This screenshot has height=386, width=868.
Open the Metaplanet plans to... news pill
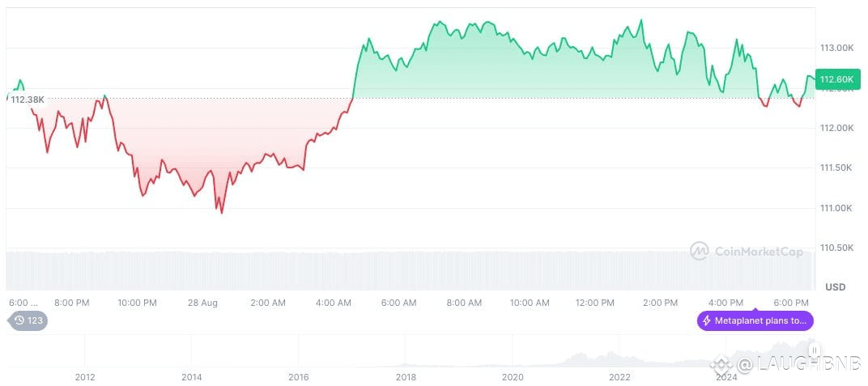pyautogui.click(x=755, y=320)
